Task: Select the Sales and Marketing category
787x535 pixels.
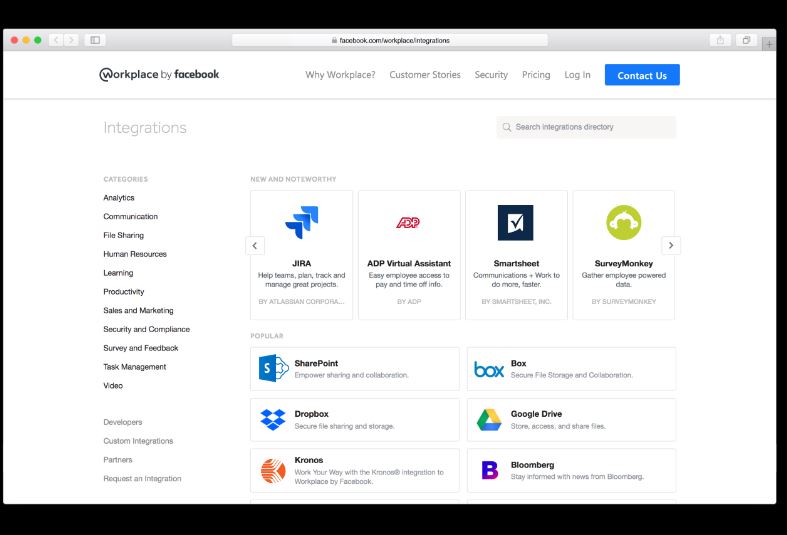Action: tap(139, 310)
